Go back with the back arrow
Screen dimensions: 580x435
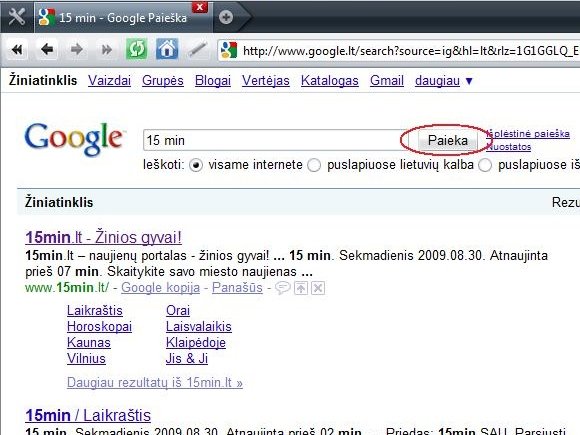(x=47, y=49)
